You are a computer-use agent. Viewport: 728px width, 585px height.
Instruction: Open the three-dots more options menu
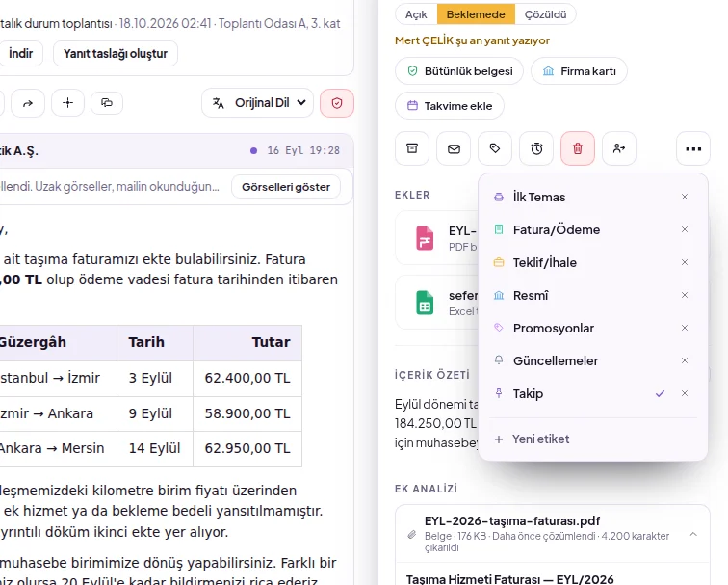tap(693, 148)
